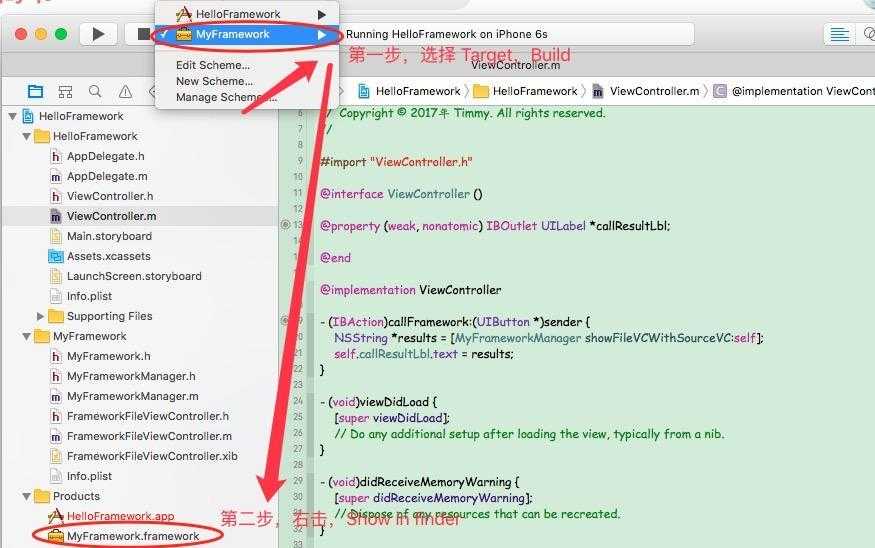This screenshot has width=875, height=548.
Task: Collapse the HelloFramework group folder triangle
Action: coord(26,137)
